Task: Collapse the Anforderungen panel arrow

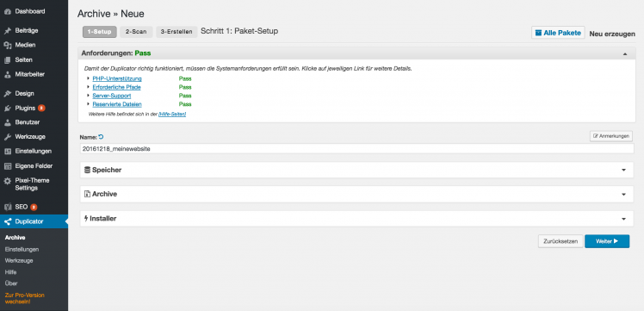Action: coord(625,53)
